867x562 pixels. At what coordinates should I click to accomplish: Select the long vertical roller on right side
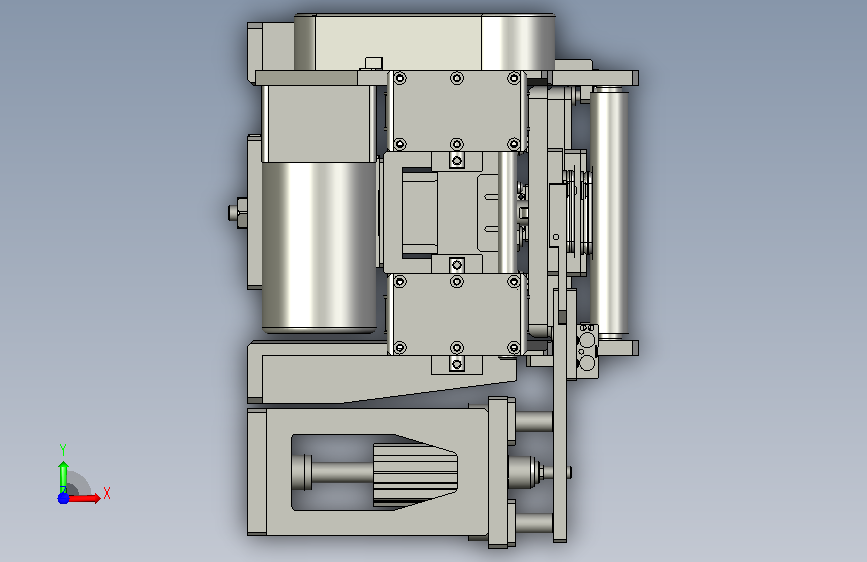[x=609, y=212]
